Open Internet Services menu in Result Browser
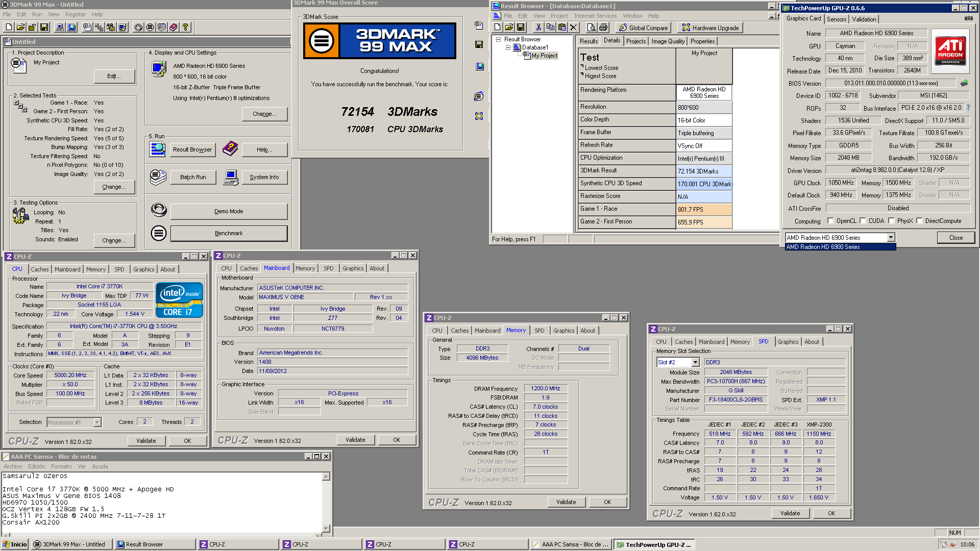The image size is (980, 551). tap(595, 16)
